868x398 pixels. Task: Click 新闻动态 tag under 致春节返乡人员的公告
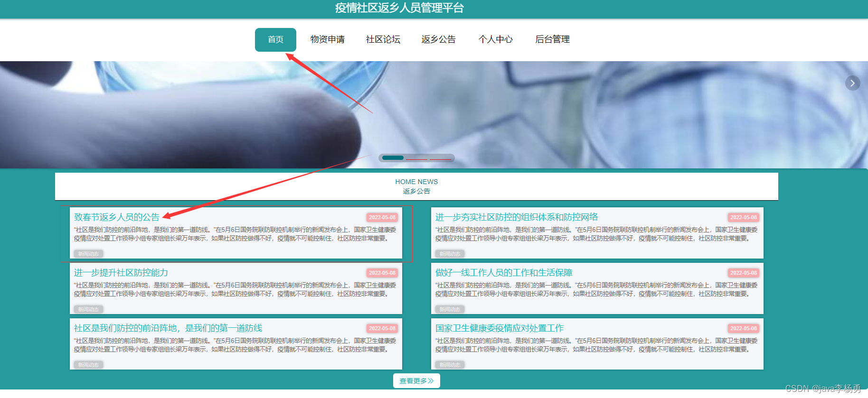tap(88, 254)
